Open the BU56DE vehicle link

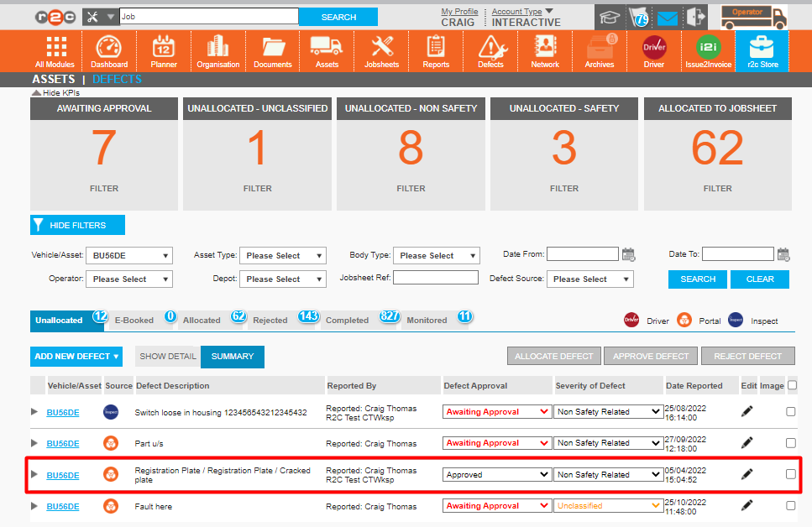[63, 411]
